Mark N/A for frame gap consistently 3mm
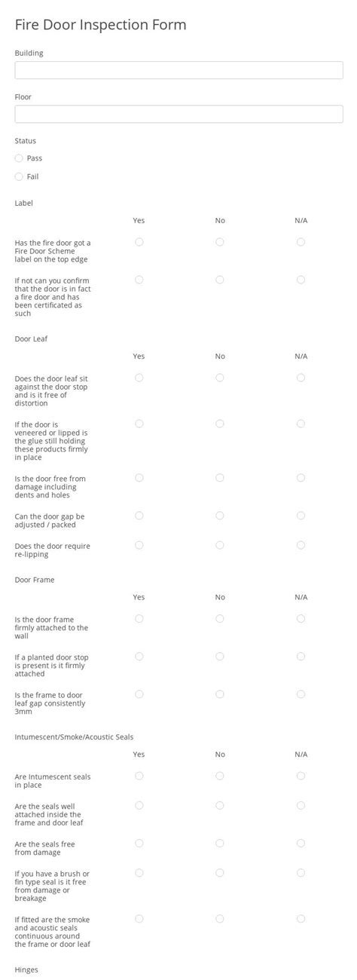This screenshot has height=980, width=357. click(301, 694)
